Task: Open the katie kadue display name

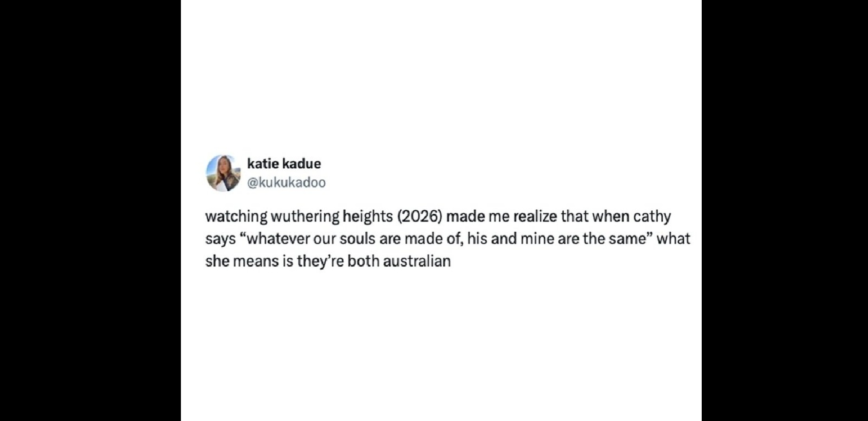Action: [284, 163]
